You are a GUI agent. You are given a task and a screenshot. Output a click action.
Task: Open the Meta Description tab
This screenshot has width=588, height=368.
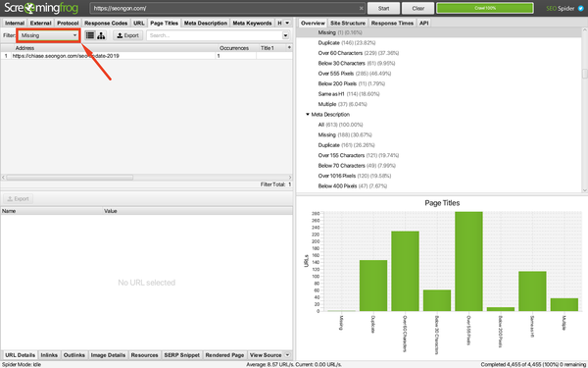click(206, 23)
